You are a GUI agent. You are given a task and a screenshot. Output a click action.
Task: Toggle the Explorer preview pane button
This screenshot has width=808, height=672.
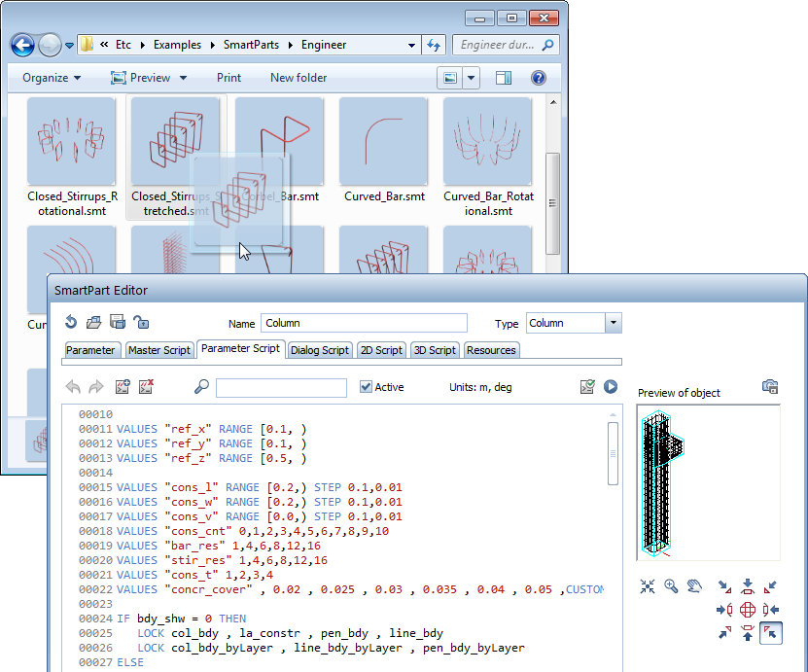pos(504,78)
